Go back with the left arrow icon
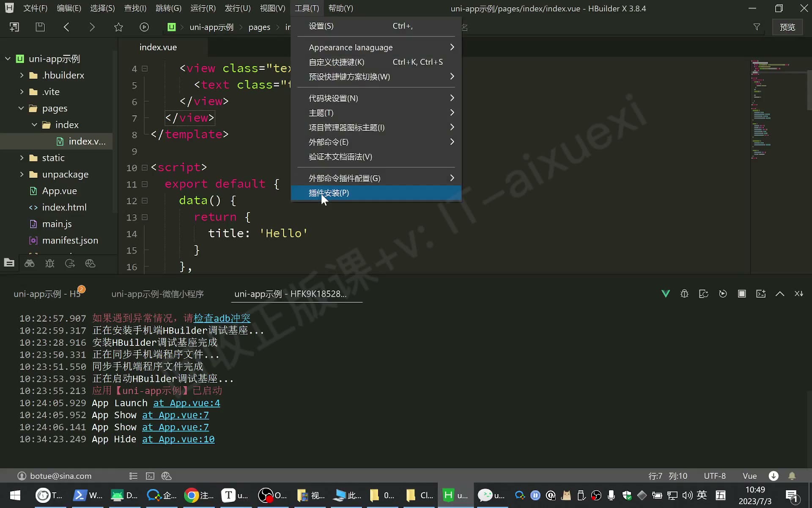This screenshot has height=508, width=812. (66, 27)
